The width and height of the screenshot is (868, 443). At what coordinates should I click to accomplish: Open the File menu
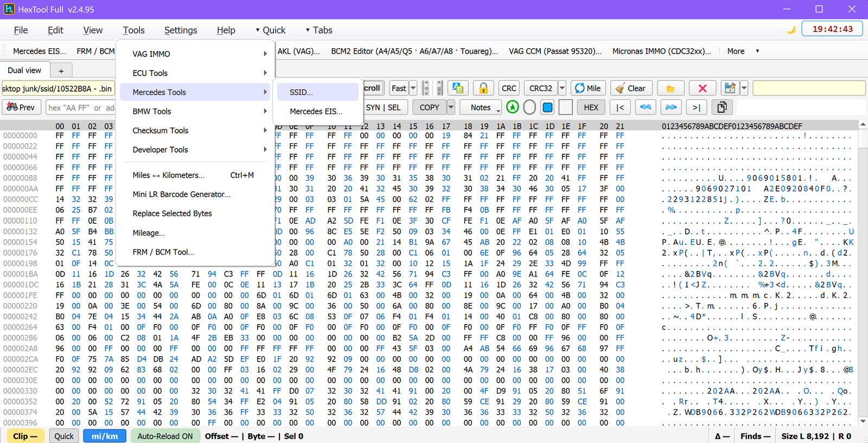[21, 30]
